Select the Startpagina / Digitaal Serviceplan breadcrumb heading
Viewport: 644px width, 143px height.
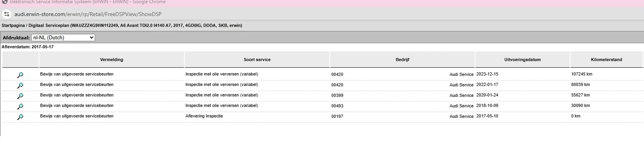click(122, 25)
